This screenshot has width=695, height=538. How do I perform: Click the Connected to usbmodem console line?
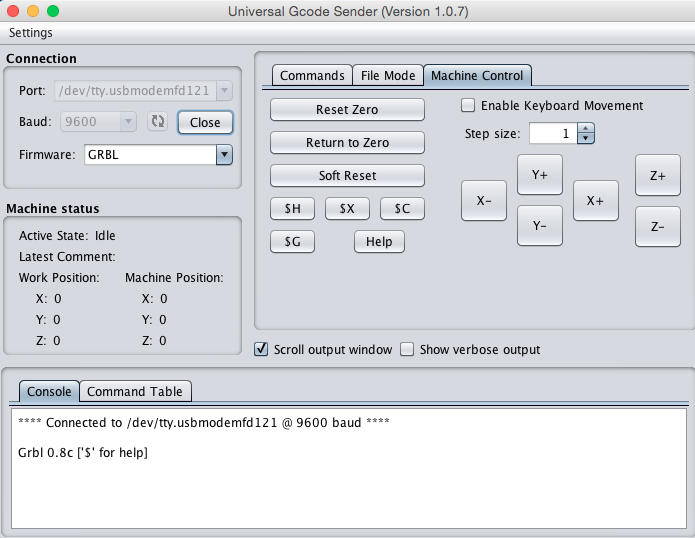point(204,422)
